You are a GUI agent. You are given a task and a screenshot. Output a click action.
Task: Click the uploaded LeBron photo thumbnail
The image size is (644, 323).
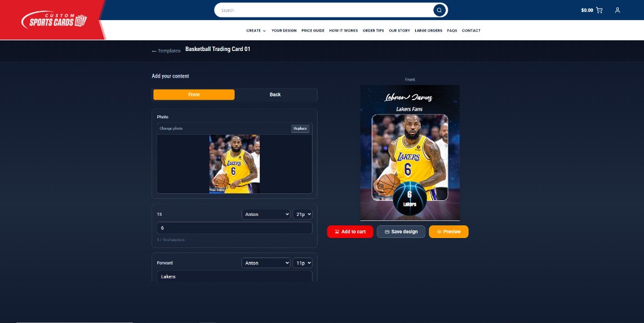pyautogui.click(x=235, y=164)
